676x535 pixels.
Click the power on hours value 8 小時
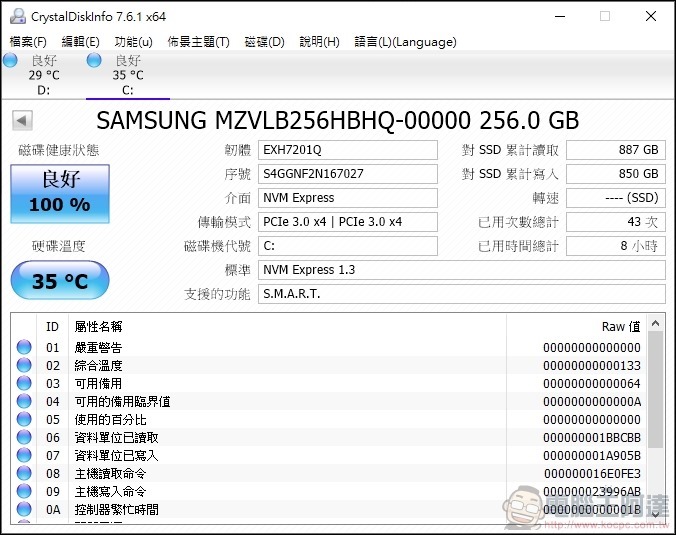[x=616, y=246]
